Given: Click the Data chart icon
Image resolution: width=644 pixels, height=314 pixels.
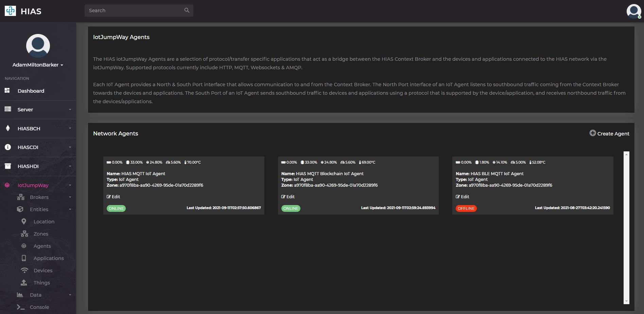Looking at the screenshot, I should [x=20, y=295].
